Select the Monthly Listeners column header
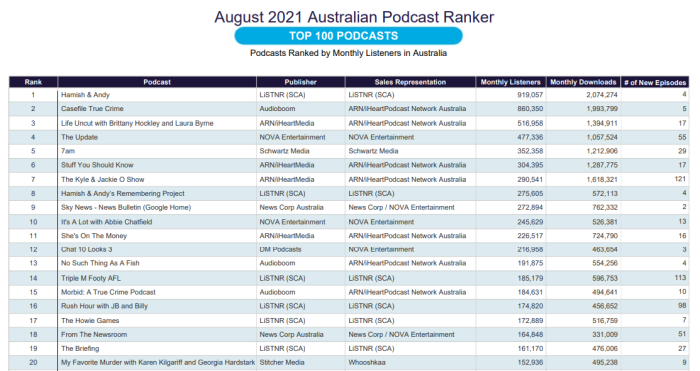Image resolution: width=700 pixels, height=371 pixels. click(x=510, y=82)
